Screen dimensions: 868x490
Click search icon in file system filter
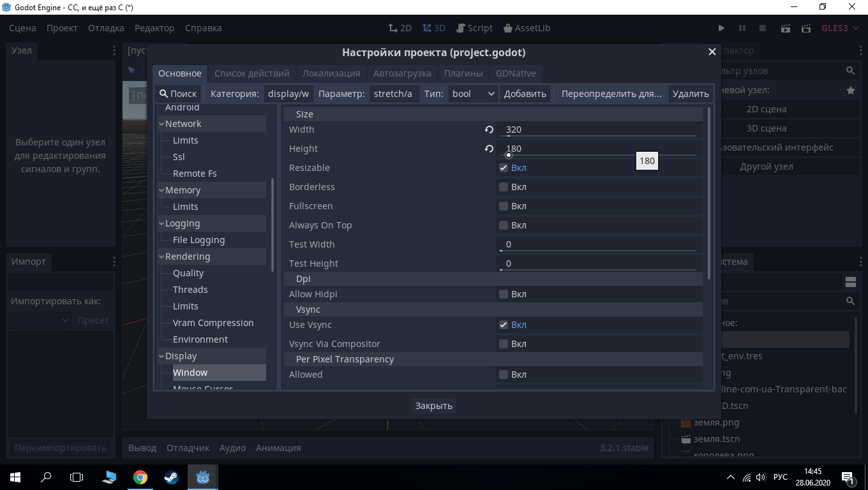point(850,301)
